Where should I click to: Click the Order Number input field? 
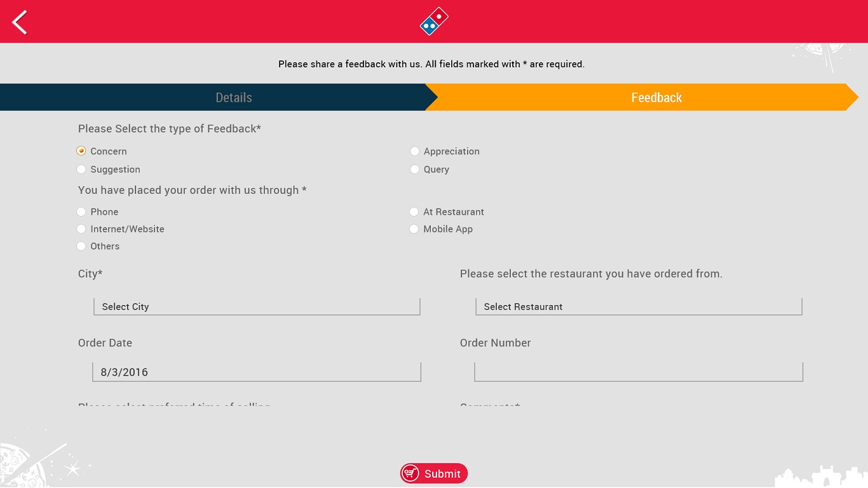[639, 372]
